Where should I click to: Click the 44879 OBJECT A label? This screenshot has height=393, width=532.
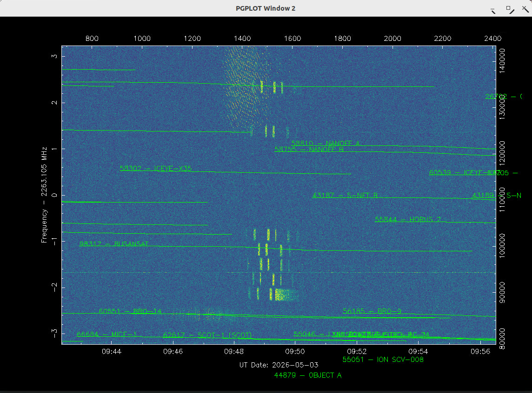coord(308,375)
